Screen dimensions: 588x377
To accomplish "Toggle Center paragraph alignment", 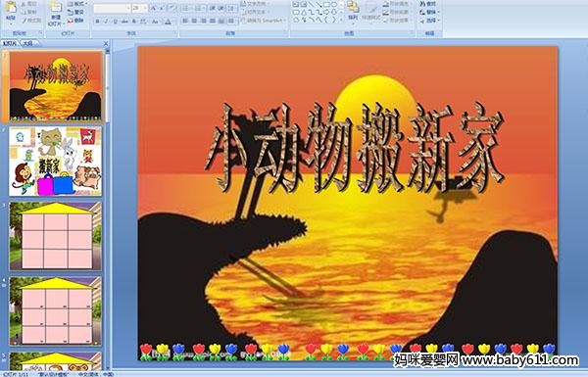I will [194, 21].
